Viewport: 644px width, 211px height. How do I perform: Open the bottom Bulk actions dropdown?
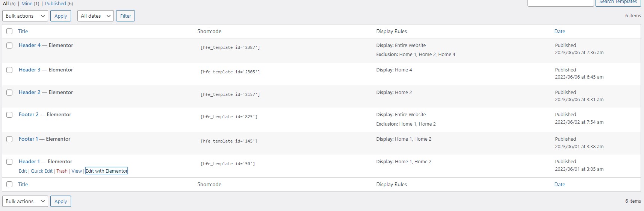[x=25, y=201]
